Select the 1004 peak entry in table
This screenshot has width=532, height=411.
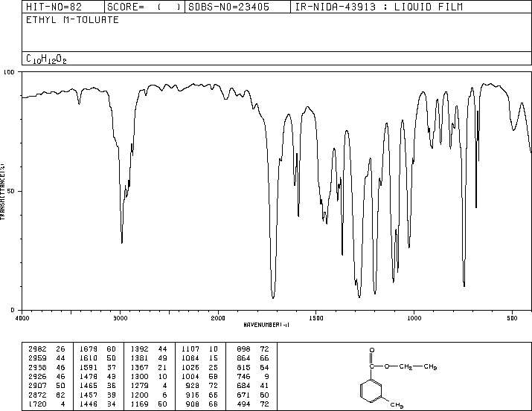(x=190, y=376)
